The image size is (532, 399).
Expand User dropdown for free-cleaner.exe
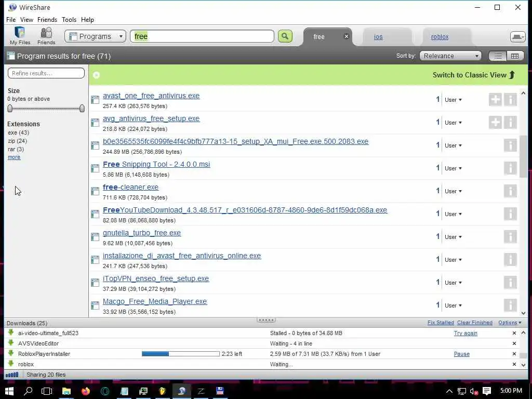pyautogui.click(x=453, y=191)
